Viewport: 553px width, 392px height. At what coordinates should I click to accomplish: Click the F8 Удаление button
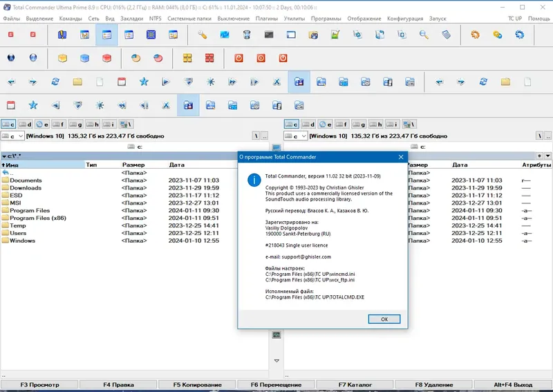click(434, 384)
